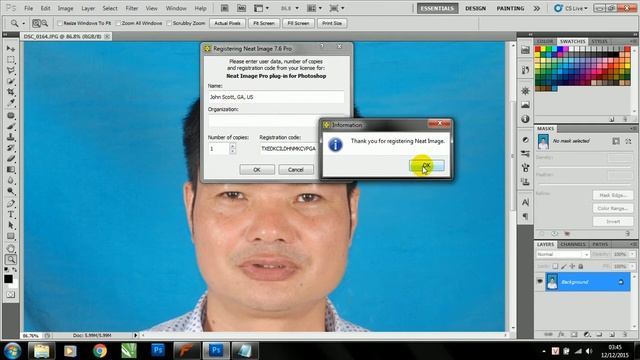
Task: Switch to the Color panel tab
Action: pyautogui.click(x=544, y=42)
